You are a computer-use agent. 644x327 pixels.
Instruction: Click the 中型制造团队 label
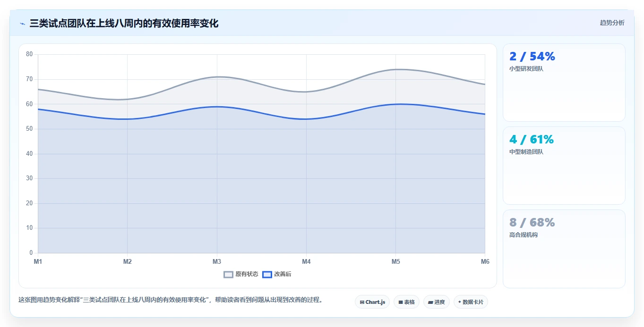(526, 152)
